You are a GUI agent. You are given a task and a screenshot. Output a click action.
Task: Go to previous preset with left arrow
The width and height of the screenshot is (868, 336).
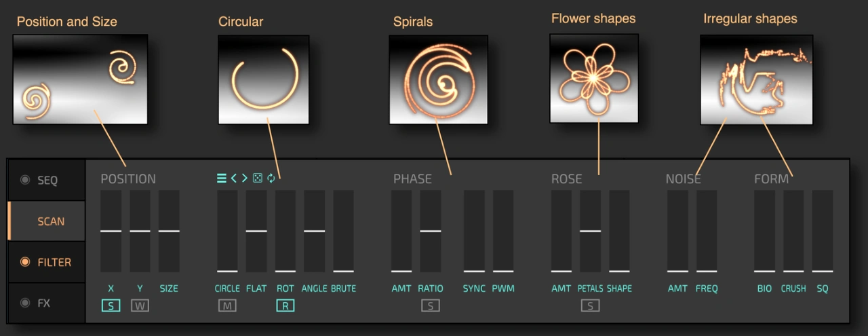[233, 179]
